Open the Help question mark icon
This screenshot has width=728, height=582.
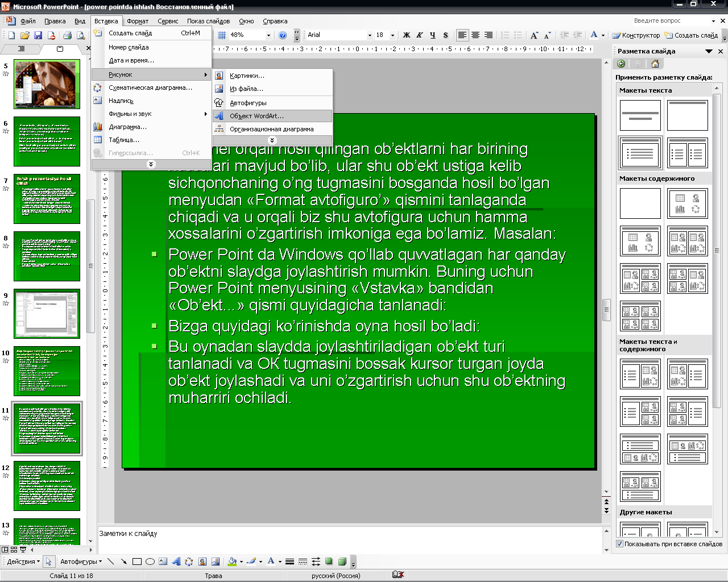283,35
